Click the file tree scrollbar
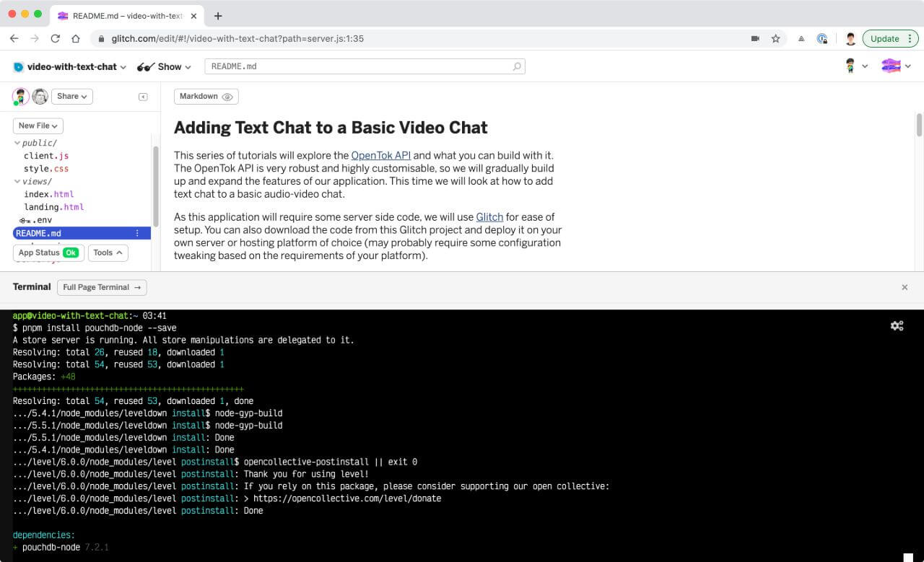 pos(155,185)
